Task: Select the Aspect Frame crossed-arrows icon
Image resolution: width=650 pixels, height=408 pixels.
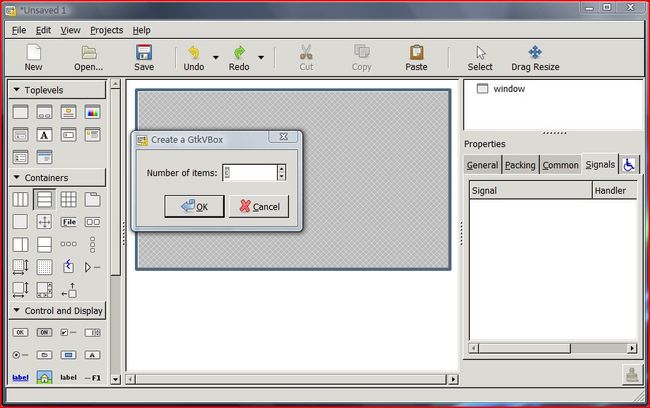Action: click(44, 222)
